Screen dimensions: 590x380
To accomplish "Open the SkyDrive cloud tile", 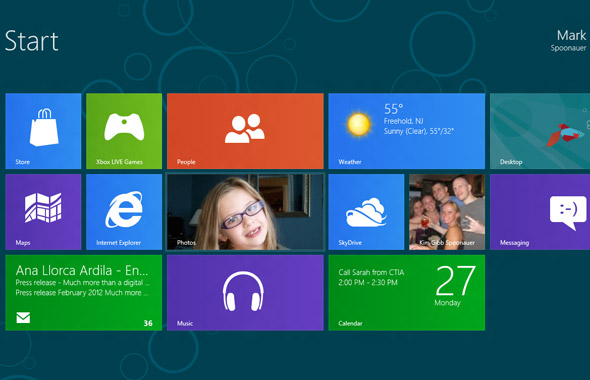I will 366,212.
